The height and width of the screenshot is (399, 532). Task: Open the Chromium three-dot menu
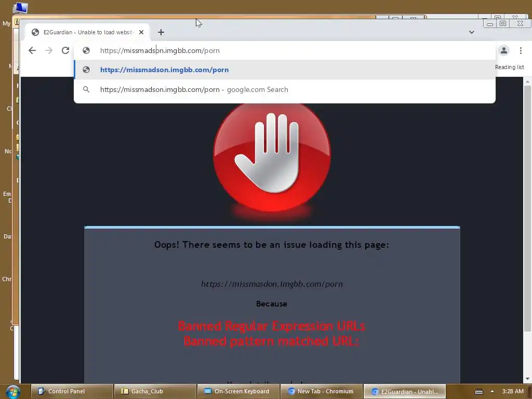tap(521, 50)
